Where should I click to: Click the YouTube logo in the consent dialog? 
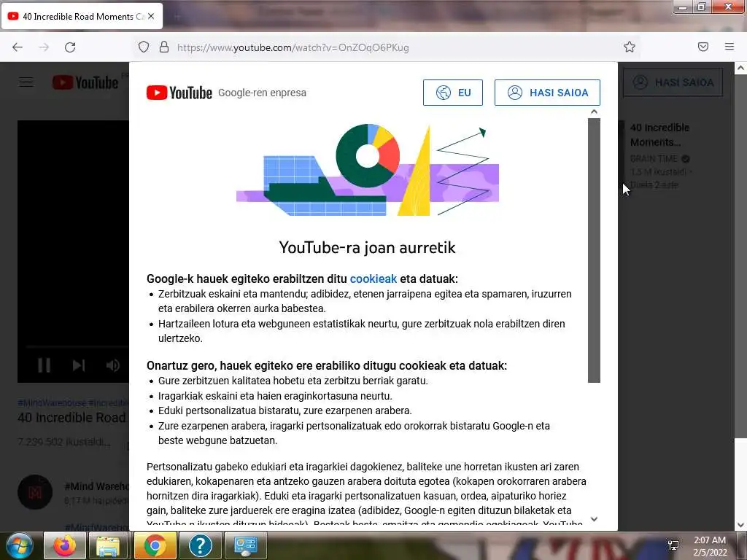[x=179, y=93]
